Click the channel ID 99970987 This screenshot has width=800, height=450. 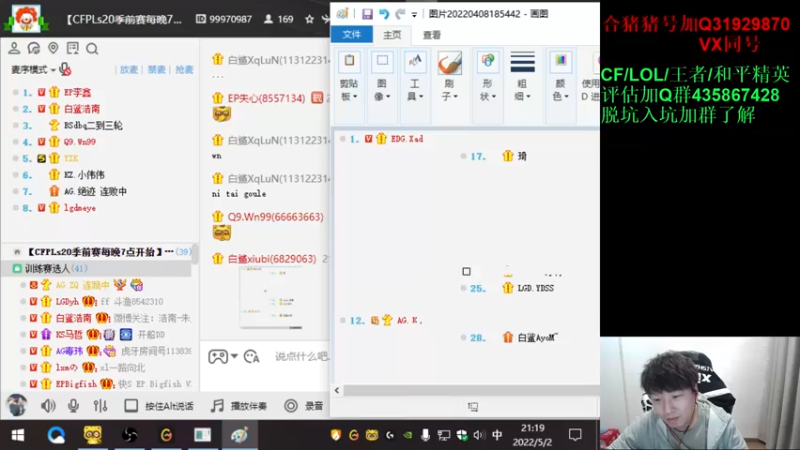coord(230,19)
